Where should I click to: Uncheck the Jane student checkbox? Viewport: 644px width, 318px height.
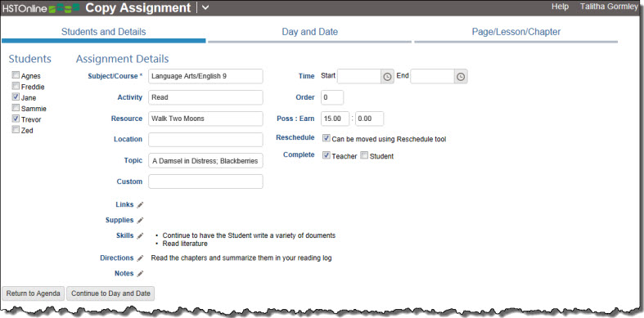coord(16,97)
